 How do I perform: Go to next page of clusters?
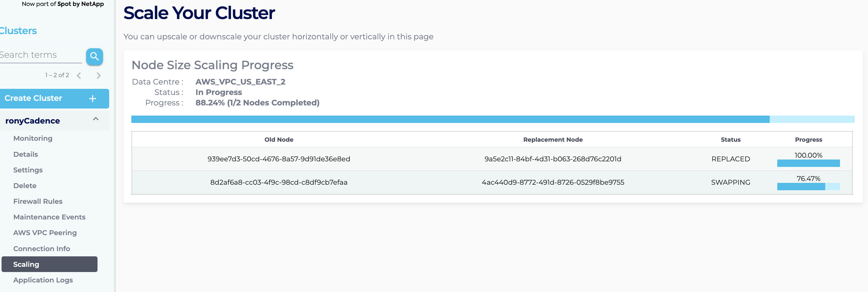pyautogui.click(x=98, y=75)
